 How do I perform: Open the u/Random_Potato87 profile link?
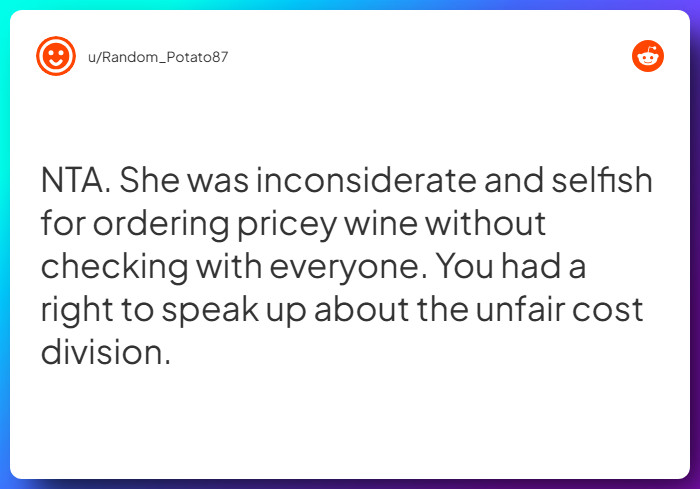point(158,57)
